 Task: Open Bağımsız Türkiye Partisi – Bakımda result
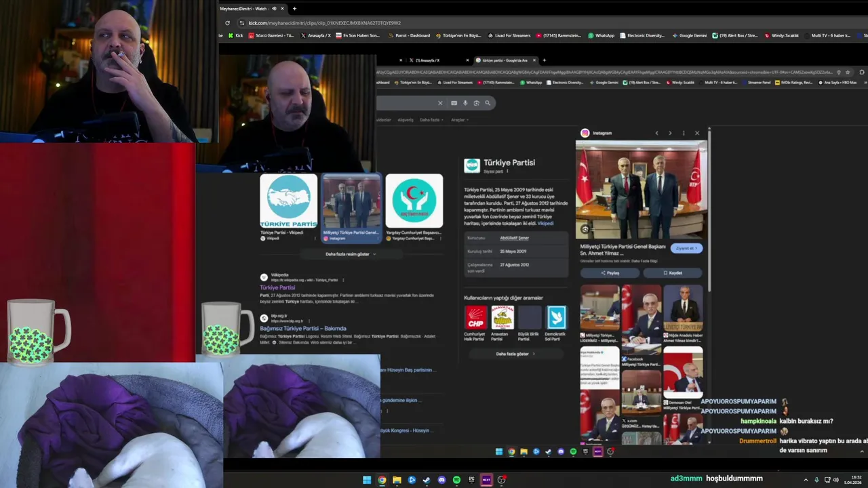[x=302, y=329]
